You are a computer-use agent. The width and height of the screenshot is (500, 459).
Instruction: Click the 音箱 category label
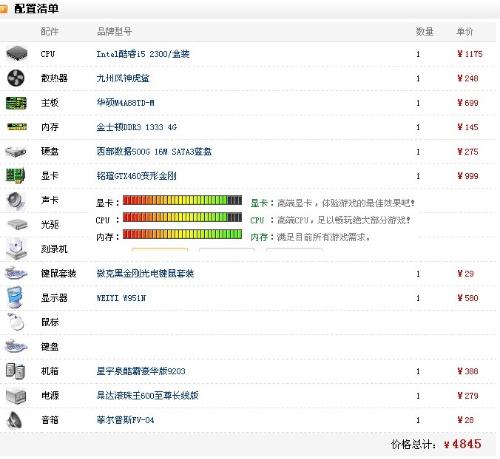(x=50, y=420)
